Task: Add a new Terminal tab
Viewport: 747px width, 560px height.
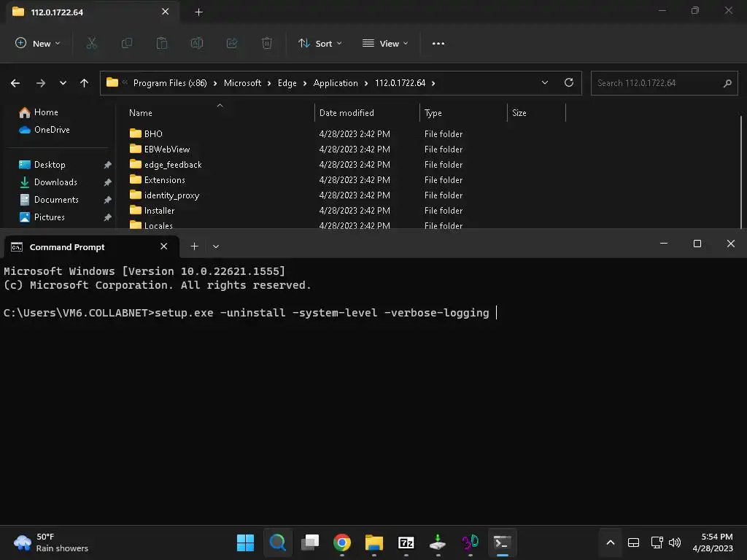Action: (194, 246)
